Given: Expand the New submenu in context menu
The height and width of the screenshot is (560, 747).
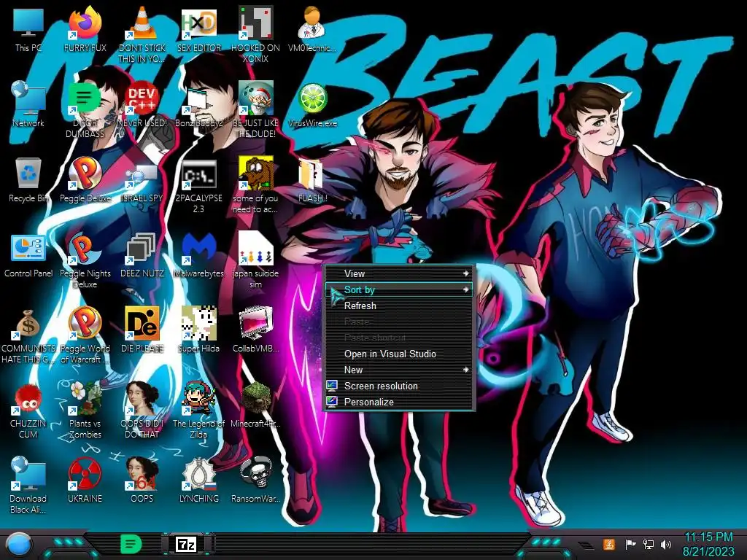Looking at the screenshot, I should [399, 370].
